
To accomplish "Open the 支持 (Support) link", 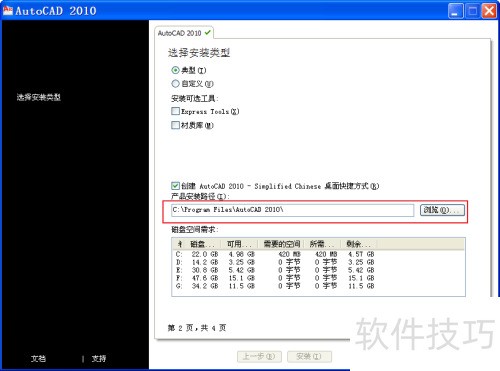I will click(99, 359).
